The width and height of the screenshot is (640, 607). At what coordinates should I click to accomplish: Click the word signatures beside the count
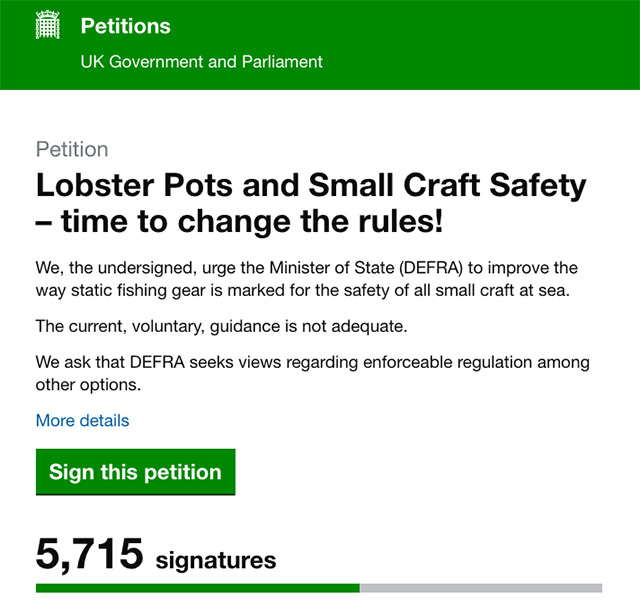coord(216,559)
